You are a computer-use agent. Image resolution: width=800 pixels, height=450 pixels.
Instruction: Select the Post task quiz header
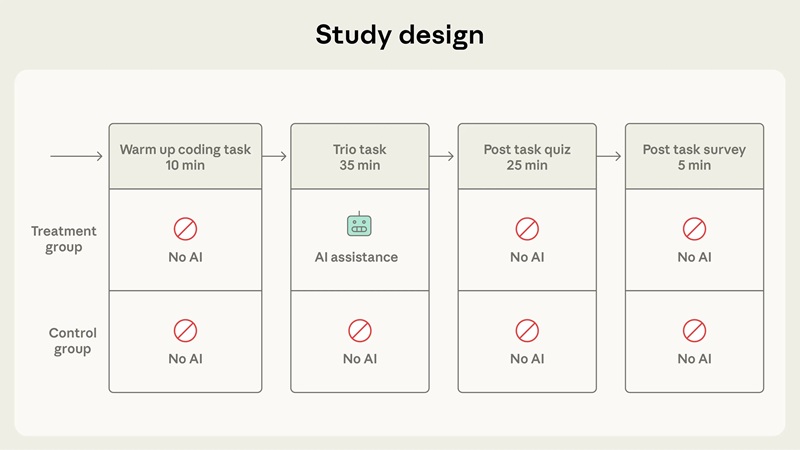pyautogui.click(x=527, y=157)
